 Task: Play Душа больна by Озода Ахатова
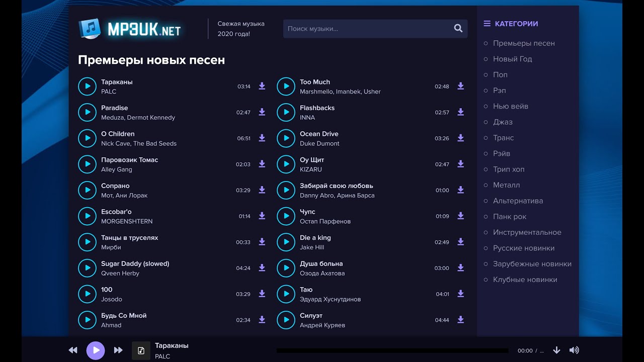pyautogui.click(x=286, y=268)
